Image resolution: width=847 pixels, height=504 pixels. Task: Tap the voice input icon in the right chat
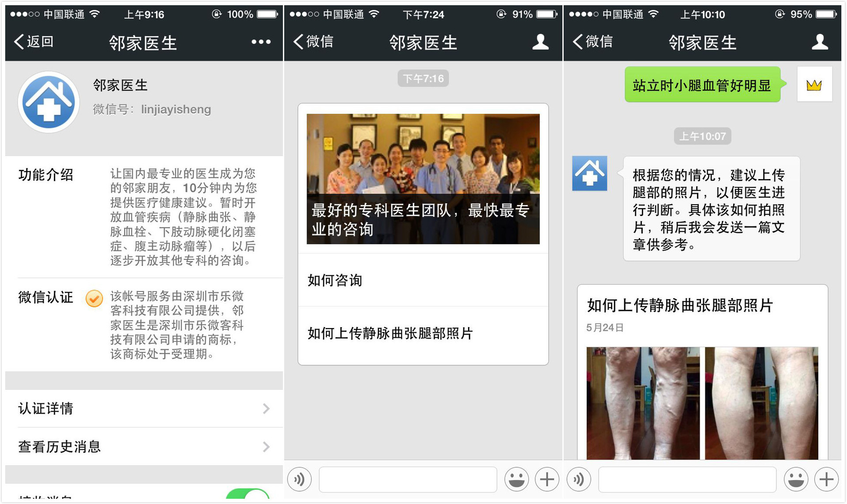[x=579, y=479]
